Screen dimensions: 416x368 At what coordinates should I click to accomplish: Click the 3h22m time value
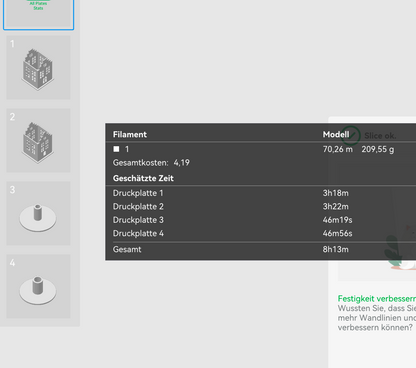coord(335,206)
